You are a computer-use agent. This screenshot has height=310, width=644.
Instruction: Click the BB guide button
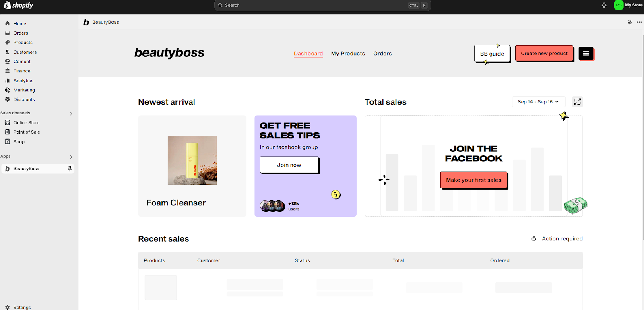(492, 54)
